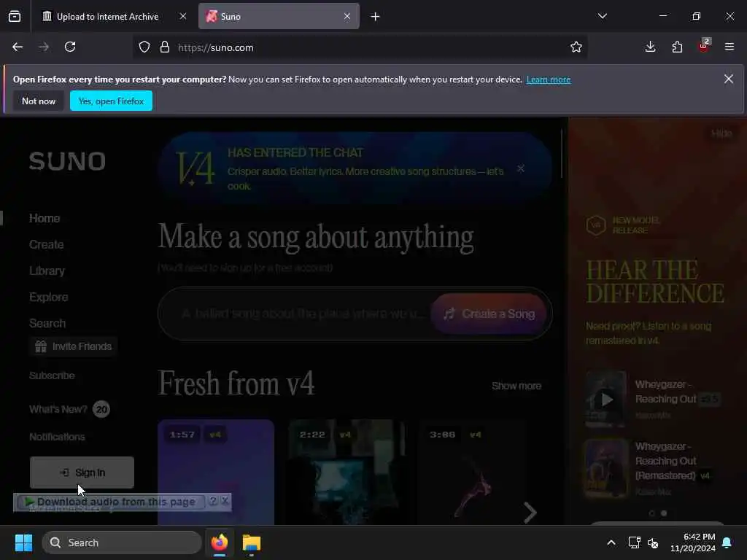This screenshot has height=560, width=747.
Task: Close the Upload to Internet Archive tab
Action: (183, 17)
